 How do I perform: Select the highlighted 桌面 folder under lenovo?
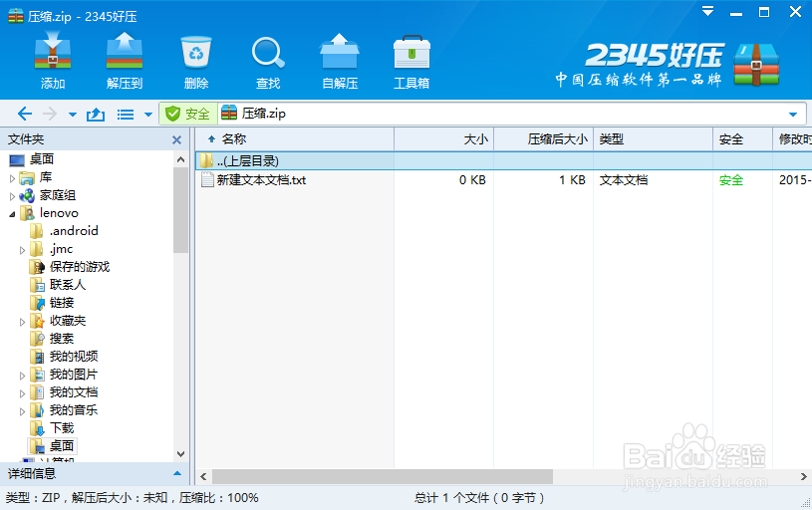click(x=52, y=446)
